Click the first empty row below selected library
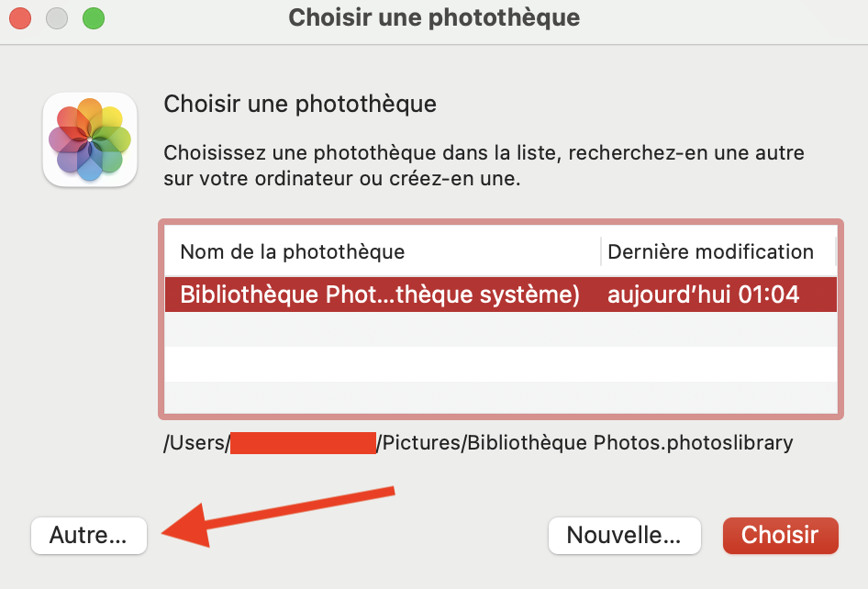The width and height of the screenshot is (868, 589). [500, 329]
